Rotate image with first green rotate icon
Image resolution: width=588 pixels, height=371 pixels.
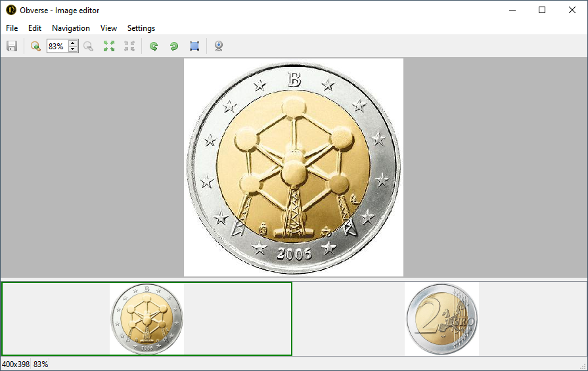point(153,46)
